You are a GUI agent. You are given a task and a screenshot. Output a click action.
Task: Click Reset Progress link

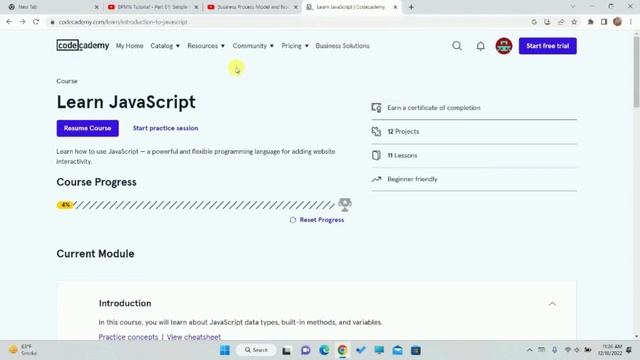pos(317,220)
